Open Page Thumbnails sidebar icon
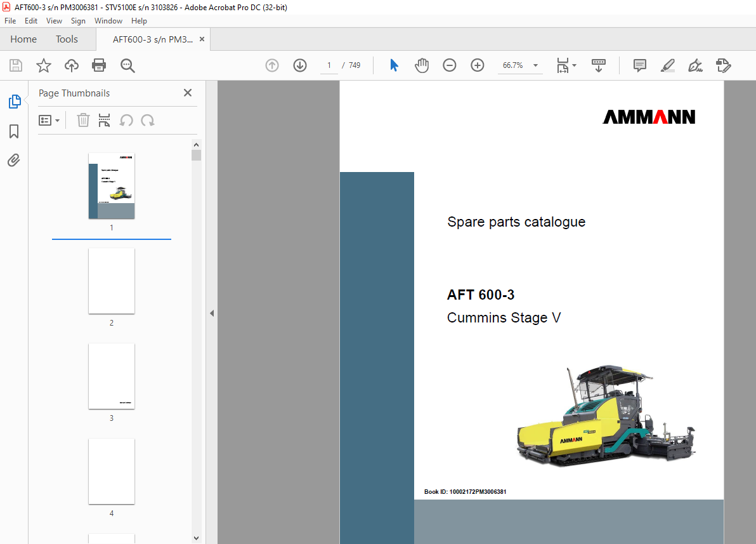 tap(15, 102)
